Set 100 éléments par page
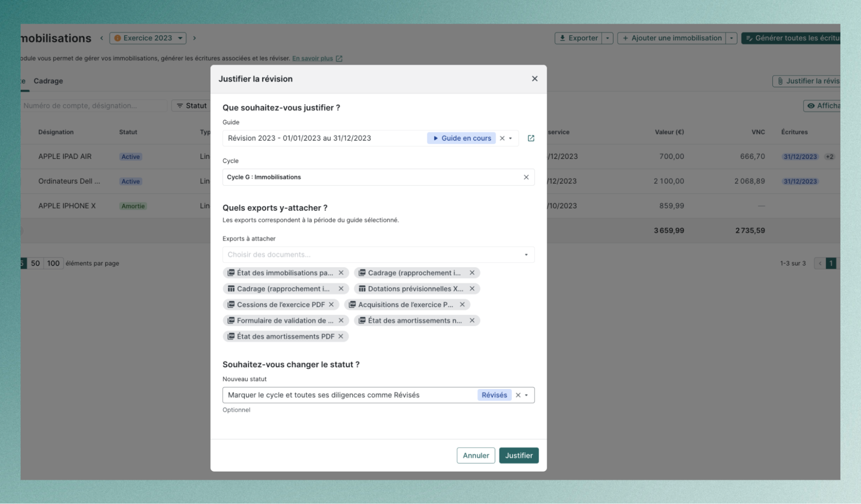 53,263
